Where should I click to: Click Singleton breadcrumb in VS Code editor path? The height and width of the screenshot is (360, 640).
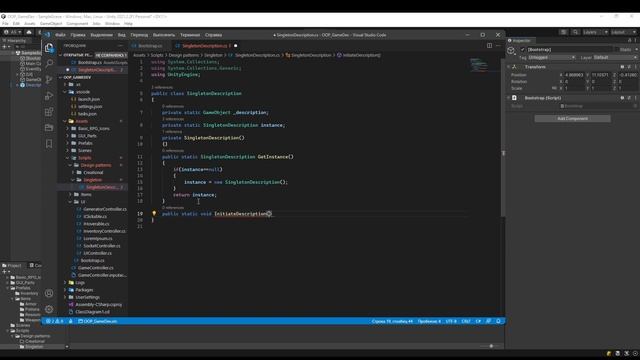213,55
